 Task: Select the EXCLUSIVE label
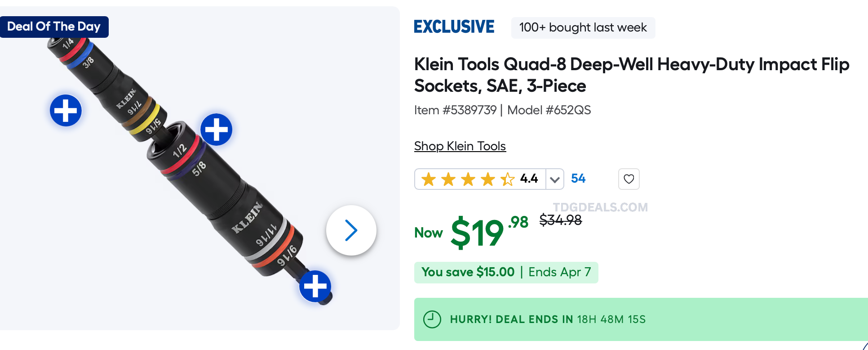[x=454, y=27]
